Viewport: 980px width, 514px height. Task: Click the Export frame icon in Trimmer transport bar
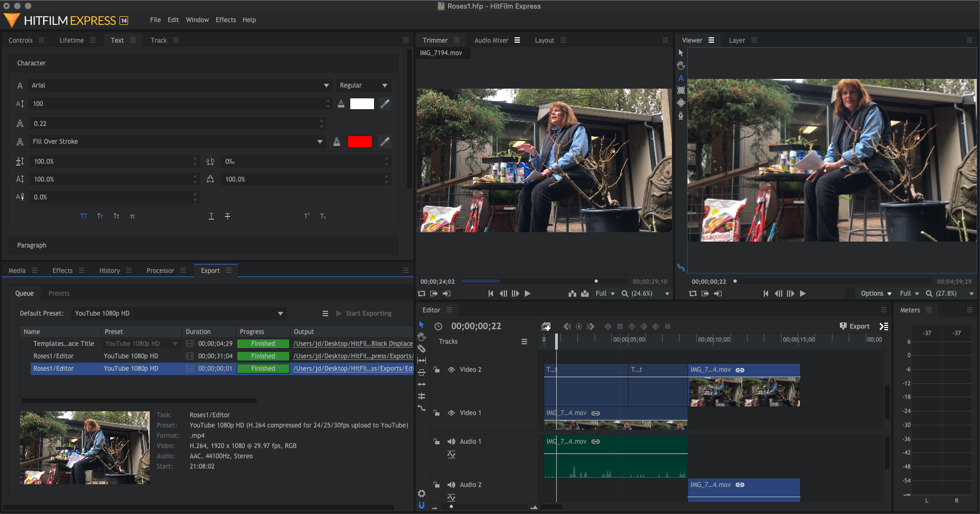[434, 293]
